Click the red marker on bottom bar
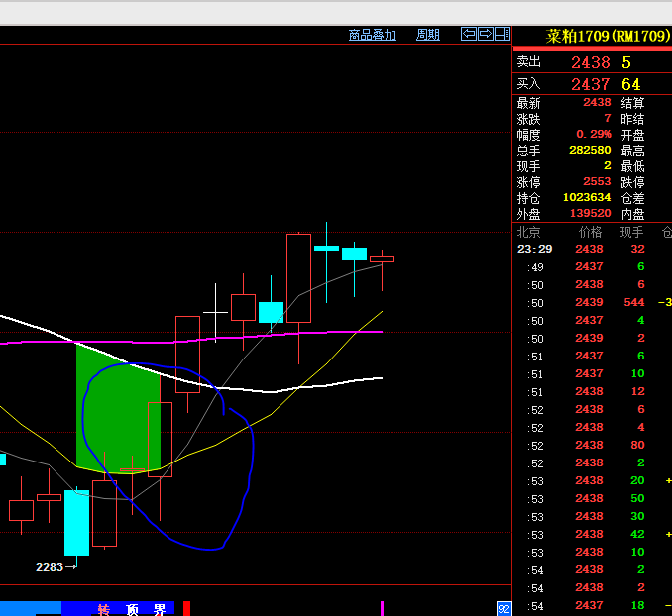This screenshot has width=672, height=616. pos(186,607)
